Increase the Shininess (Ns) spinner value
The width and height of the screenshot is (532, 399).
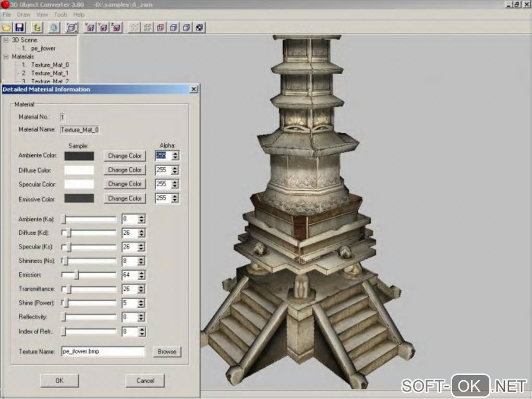141,258
